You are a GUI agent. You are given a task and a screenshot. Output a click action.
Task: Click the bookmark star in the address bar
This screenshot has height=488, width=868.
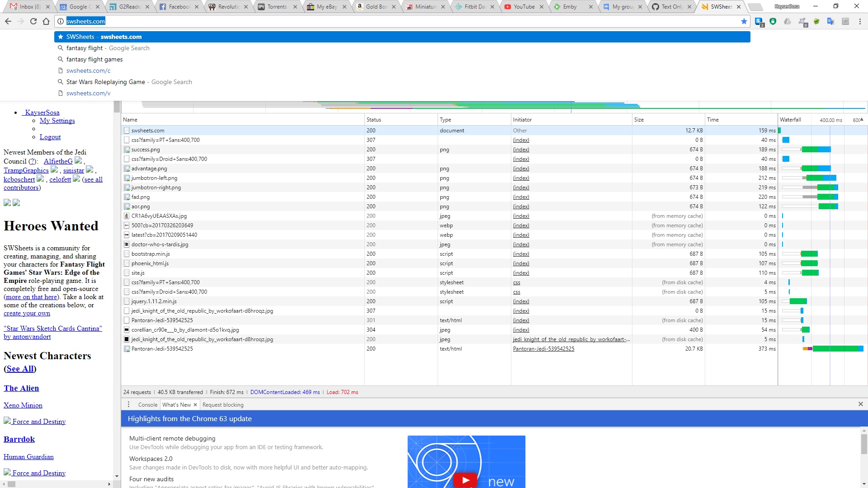(x=744, y=21)
